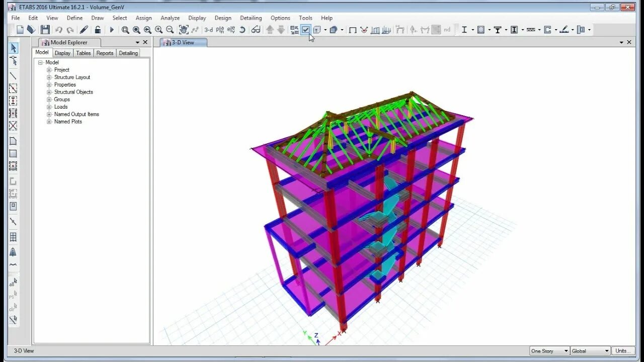
Task: Expand the Structural Objects tree node
Action: coord(49,92)
